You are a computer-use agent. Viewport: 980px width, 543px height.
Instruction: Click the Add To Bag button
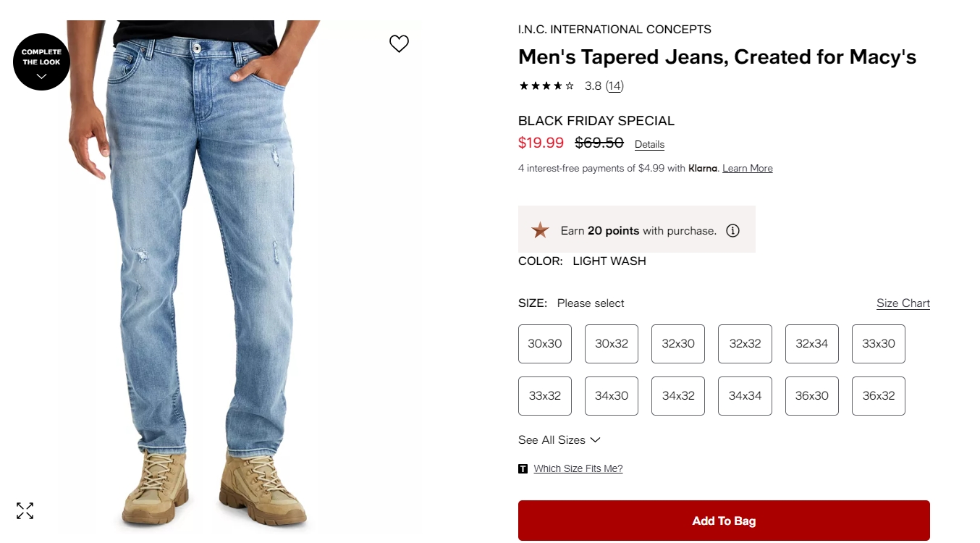tap(724, 521)
